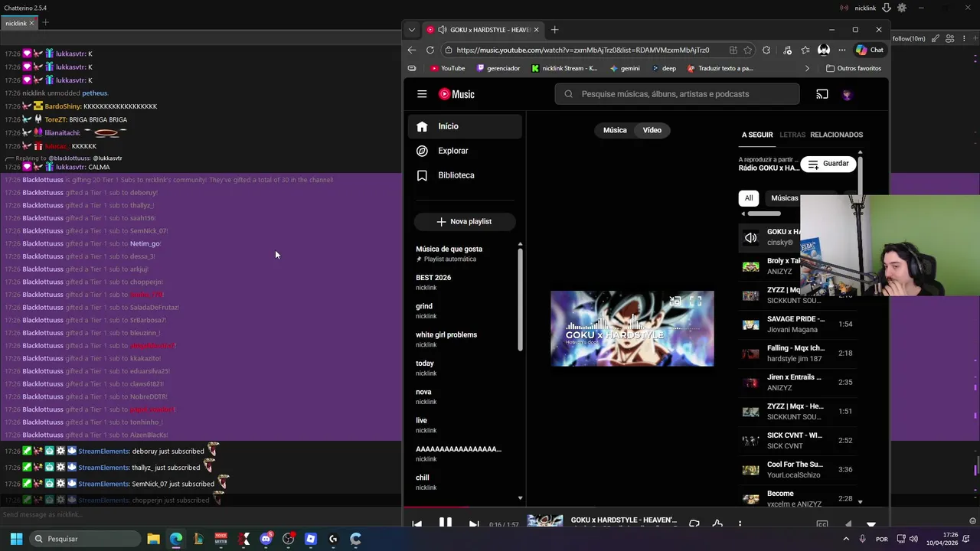
Task: Click the now-playing speaker icon in queue
Action: point(751,238)
